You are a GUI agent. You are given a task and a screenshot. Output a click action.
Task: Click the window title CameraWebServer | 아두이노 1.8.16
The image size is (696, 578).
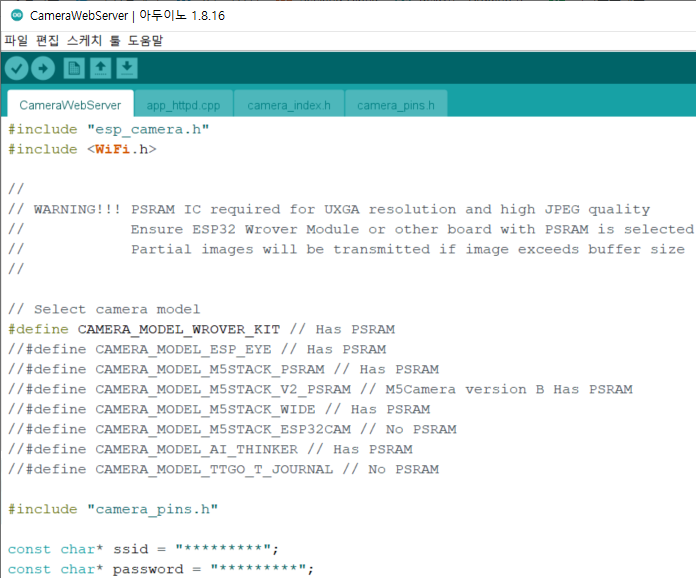click(127, 16)
